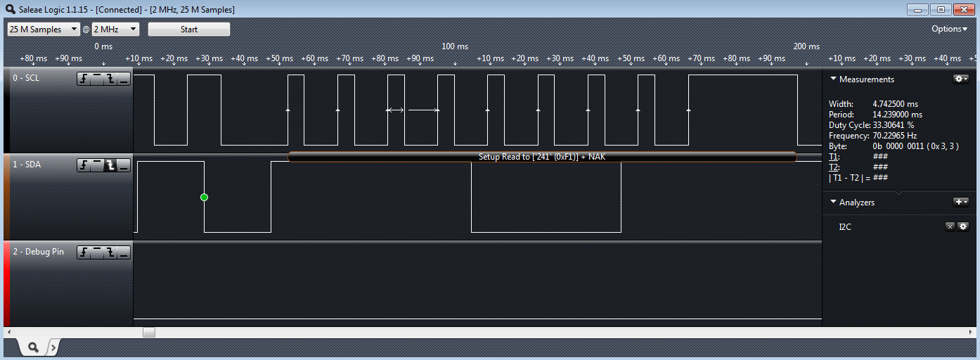Click the Start capture button
The height and width of the screenshot is (360, 980).
189,30
